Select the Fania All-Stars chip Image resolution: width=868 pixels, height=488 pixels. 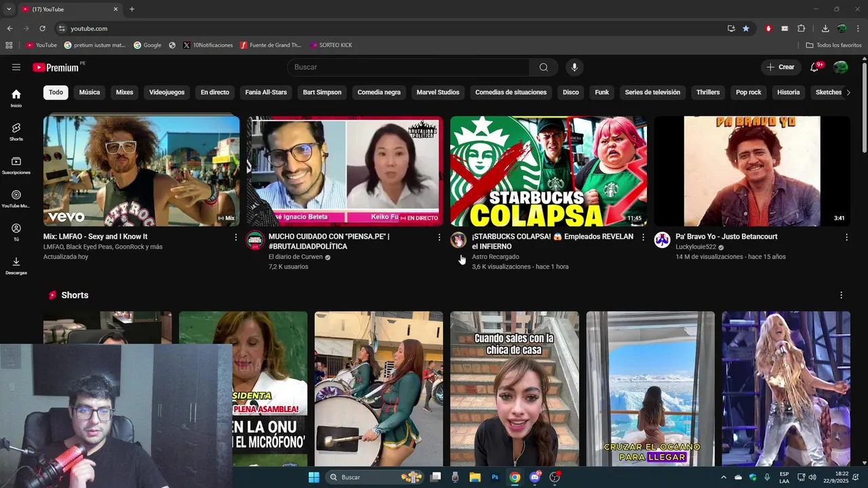(x=266, y=92)
